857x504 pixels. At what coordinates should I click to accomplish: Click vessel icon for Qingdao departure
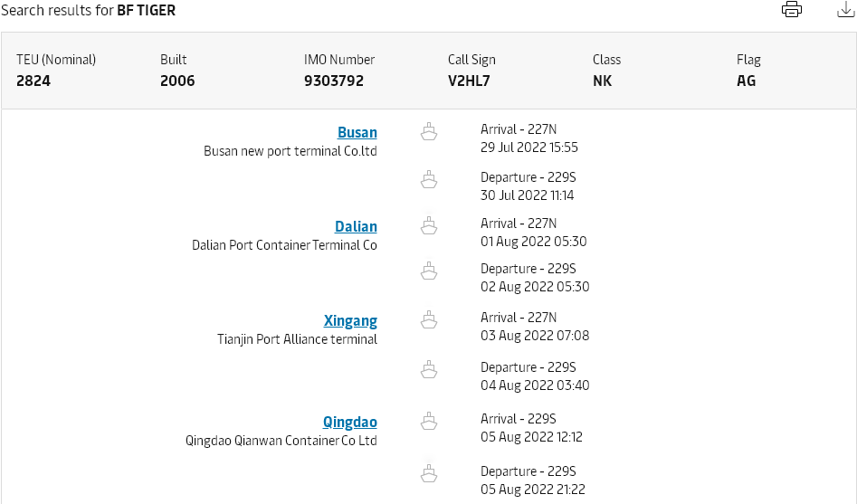[429, 473]
